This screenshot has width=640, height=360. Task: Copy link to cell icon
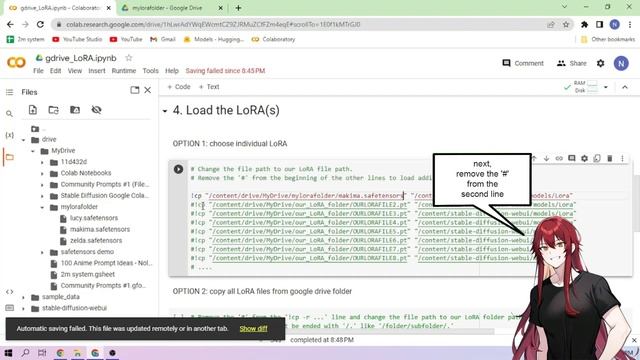pos(559,158)
